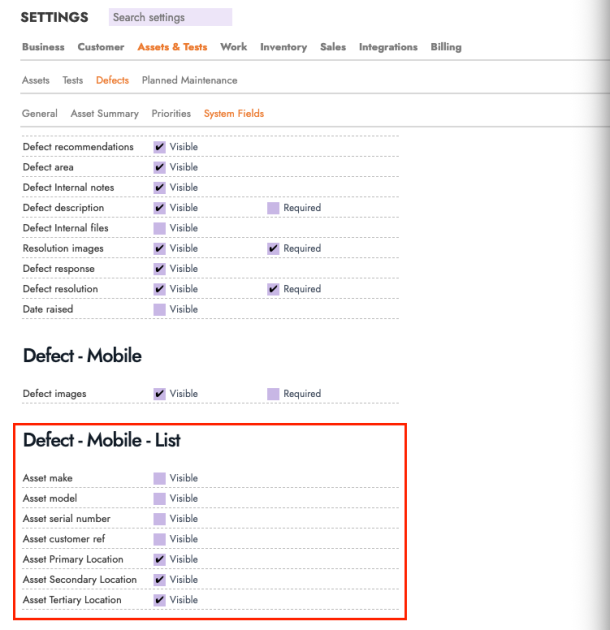Image resolution: width=610 pixels, height=630 pixels.
Task: Enable Visible for Asset serial number
Action: (x=159, y=519)
